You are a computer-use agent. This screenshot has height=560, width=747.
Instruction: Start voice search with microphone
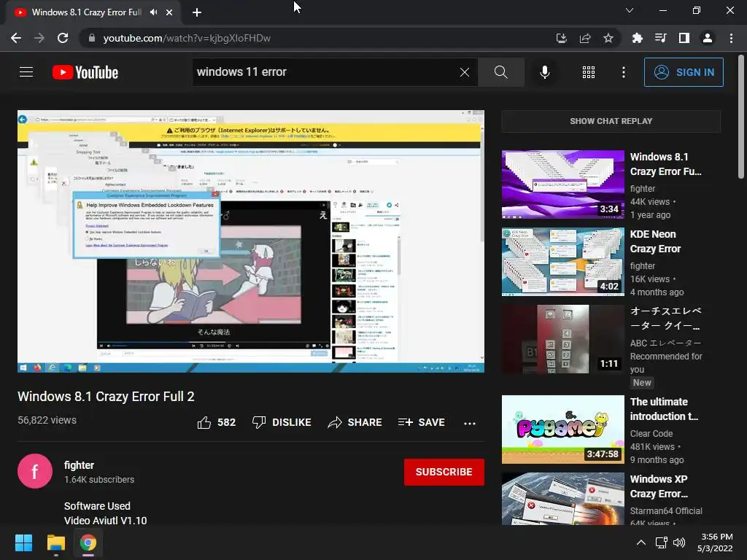point(544,72)
